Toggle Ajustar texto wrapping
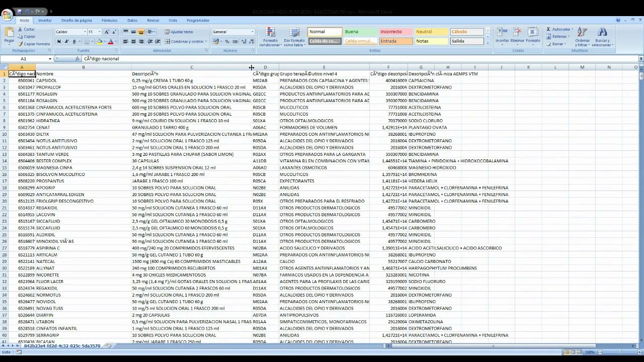 point(179,32)
